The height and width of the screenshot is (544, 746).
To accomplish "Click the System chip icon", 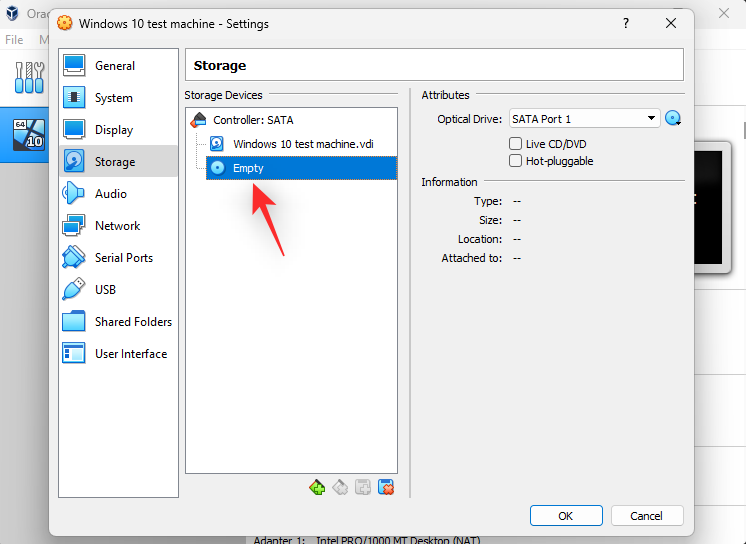I will (x=74, y=97).
